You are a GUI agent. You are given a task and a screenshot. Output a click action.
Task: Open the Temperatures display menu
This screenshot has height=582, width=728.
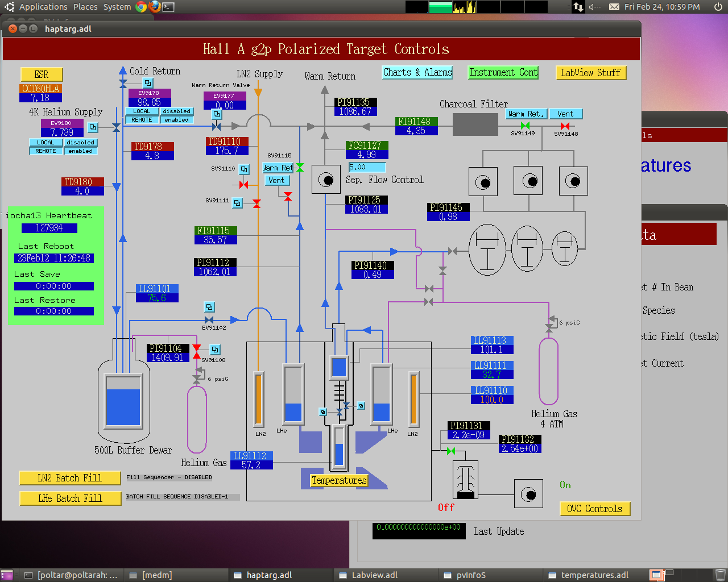(339, 480)
